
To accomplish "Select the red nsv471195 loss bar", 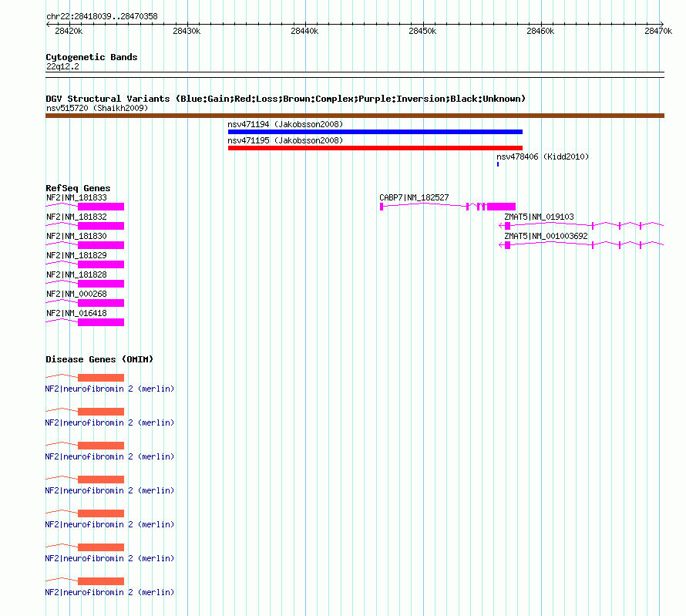I will pyautogui.click(x=375, y=148).
